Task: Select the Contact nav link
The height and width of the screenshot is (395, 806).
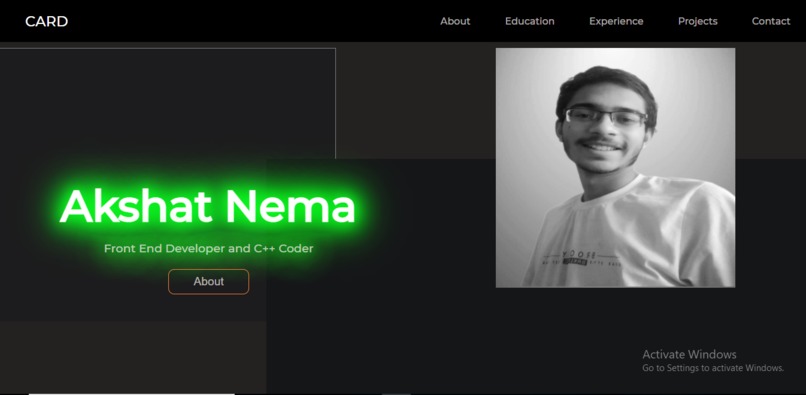Action: (771, 21)
